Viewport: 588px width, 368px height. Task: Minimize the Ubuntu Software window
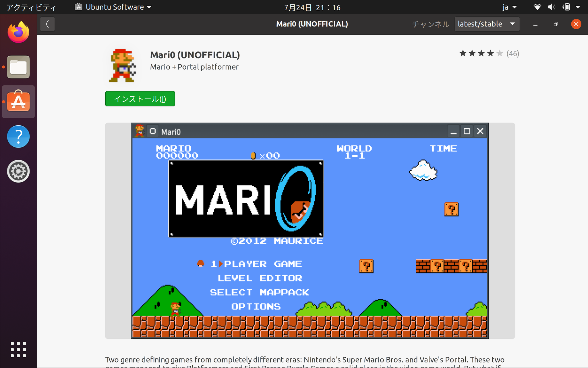tap(535, 24)
